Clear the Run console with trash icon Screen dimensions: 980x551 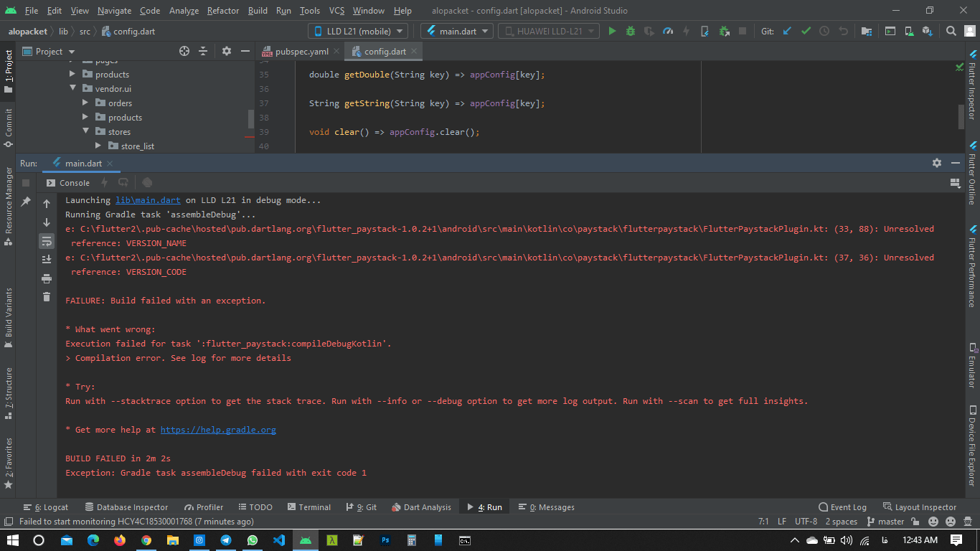coord(46,296)
